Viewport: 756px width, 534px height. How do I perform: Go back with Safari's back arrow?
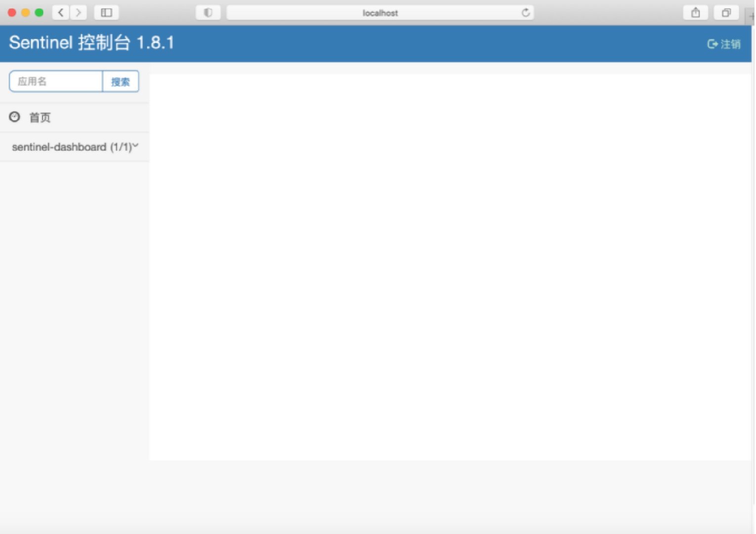tap(61, 12)
